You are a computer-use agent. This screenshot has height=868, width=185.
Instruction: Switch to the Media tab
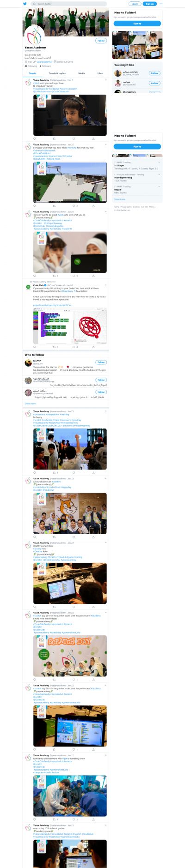(81, 73)
